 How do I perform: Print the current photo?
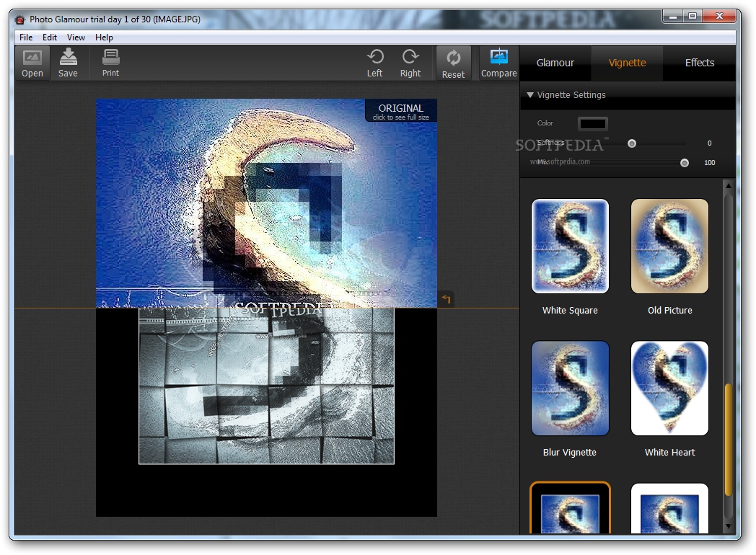(110, 63)
